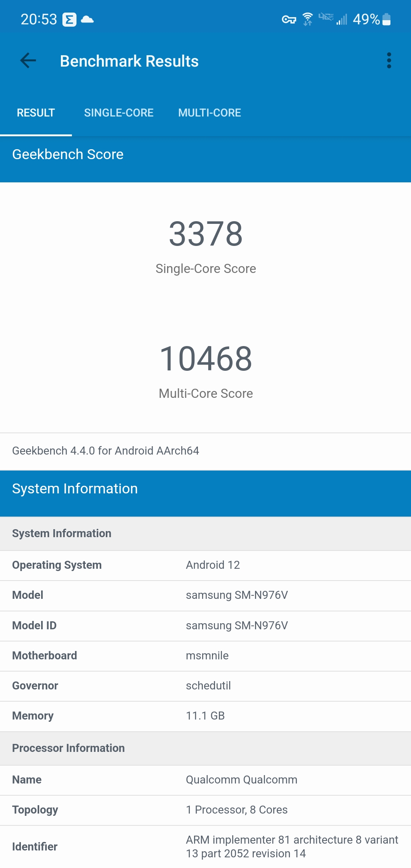The width and height of the screenshot is (411, 868).
Task: Tap Geekbench 4.4.0 for Android AArch64 text
Action: (x=105, y=451)
